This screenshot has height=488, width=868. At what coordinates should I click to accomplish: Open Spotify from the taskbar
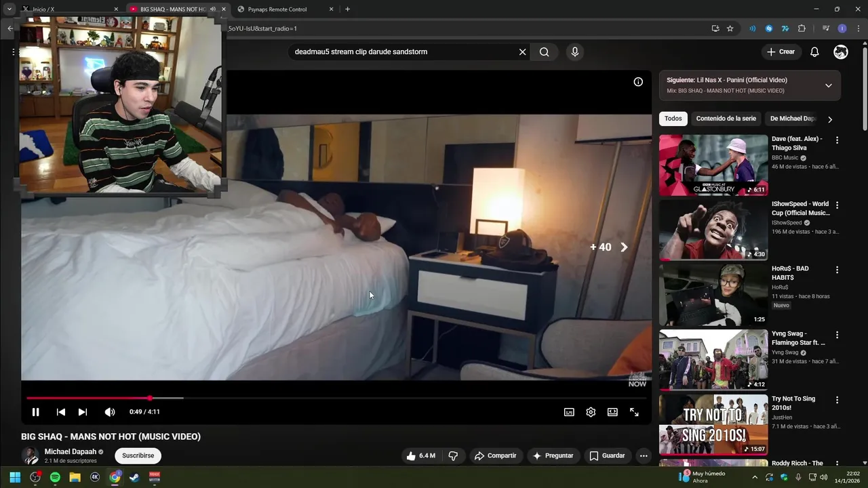tap(55, 477)
